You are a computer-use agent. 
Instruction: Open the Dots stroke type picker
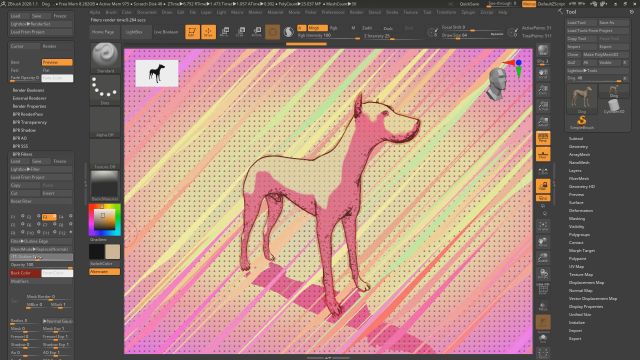(x=105, y=89)
